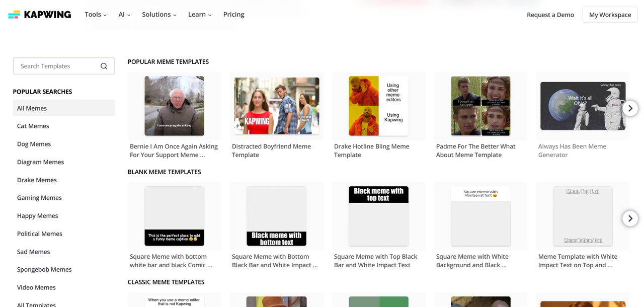Click 'Bernie I Am Once Again Asking' title
This screenshot has height=307, width=644.
(174, 150)
